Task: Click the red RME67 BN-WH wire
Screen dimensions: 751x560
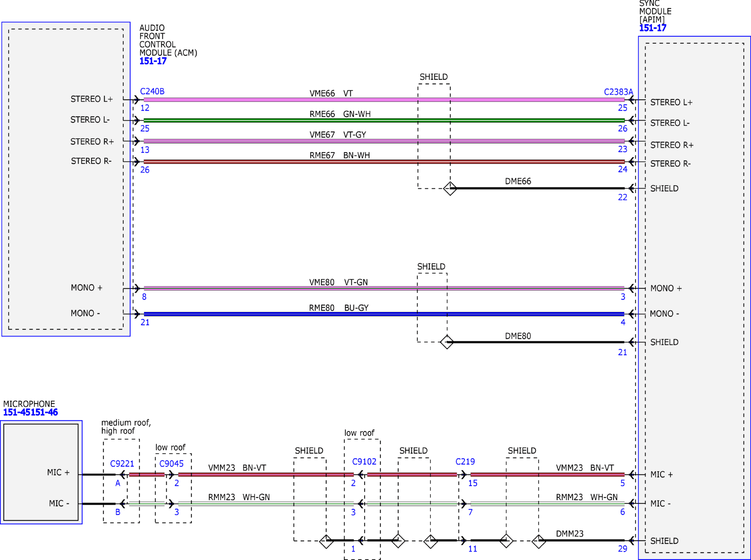Action: tap(384, 162)
